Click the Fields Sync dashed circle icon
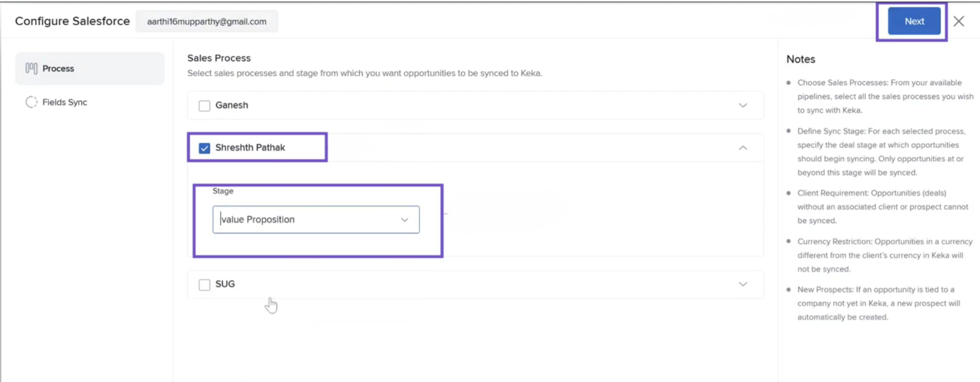 click(31, 102)
